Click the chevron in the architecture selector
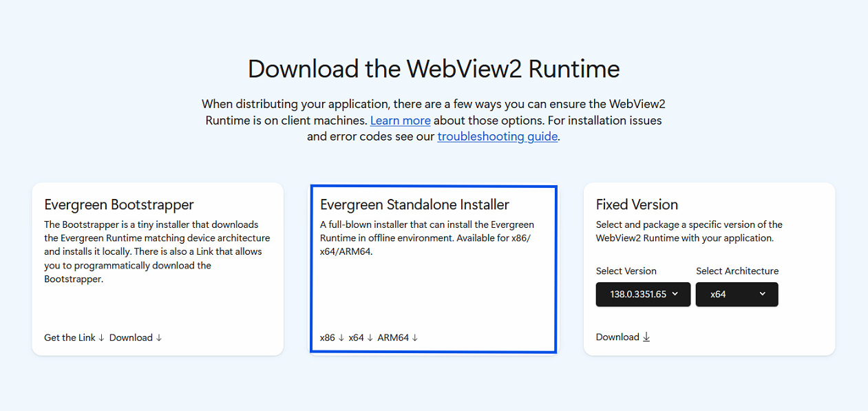Screen dimensions: 868x411 pos(762,294)
